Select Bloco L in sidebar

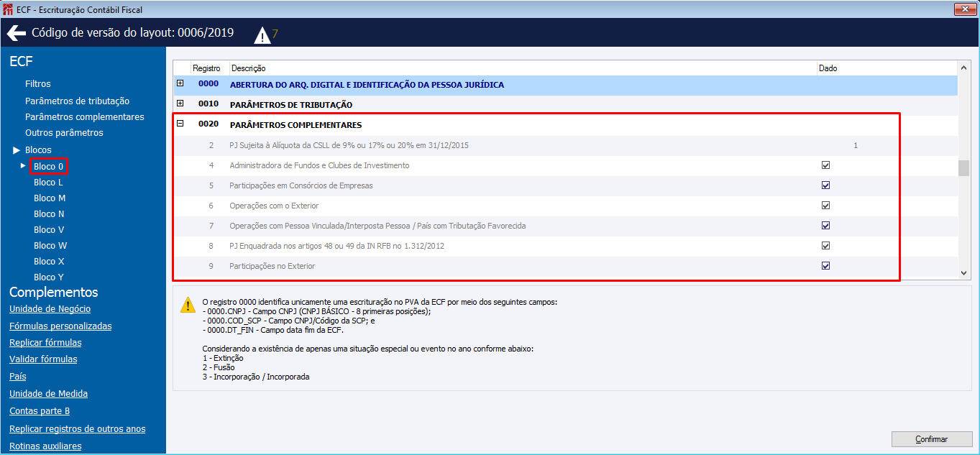pos(49,183)
